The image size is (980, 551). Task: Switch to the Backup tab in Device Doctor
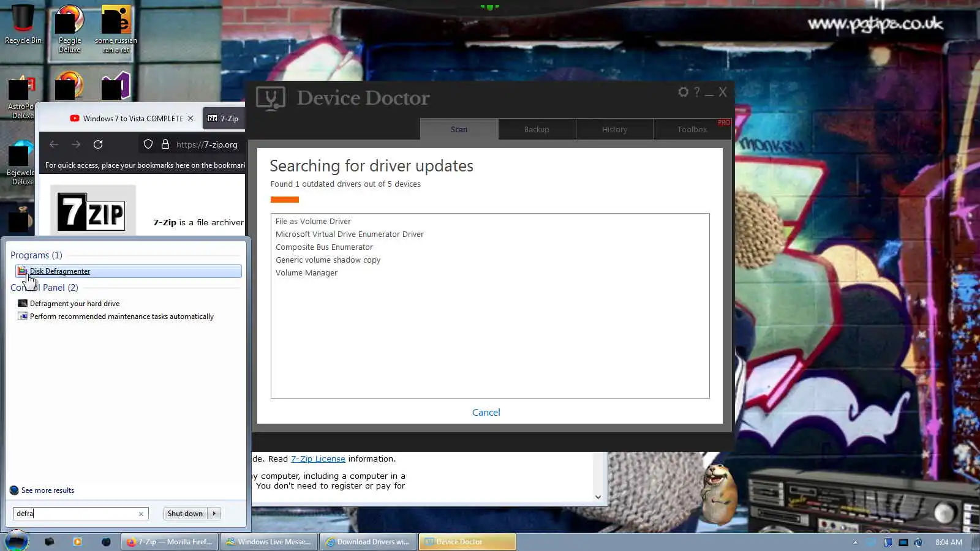537,129
